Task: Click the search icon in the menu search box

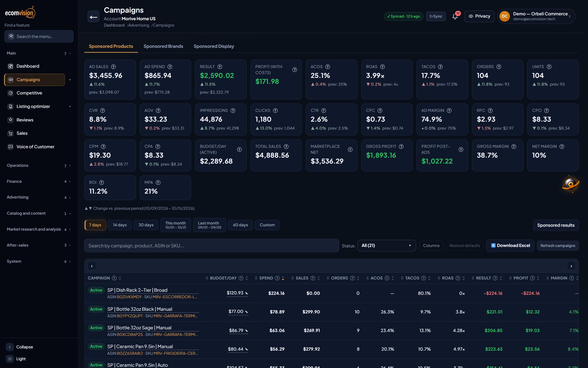Action: pos(11,36)
